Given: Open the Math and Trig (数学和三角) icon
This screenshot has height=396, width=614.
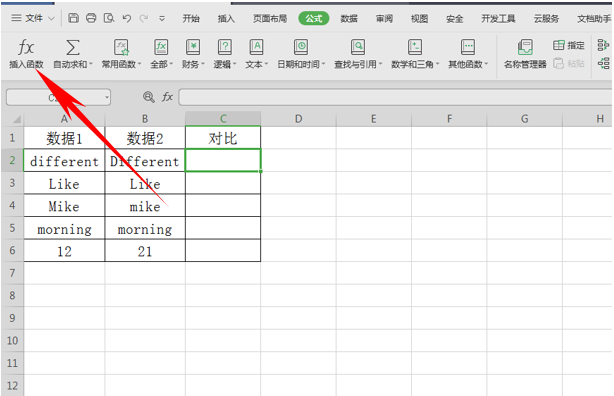Looking at the screenshot, I should coord(415,47).
